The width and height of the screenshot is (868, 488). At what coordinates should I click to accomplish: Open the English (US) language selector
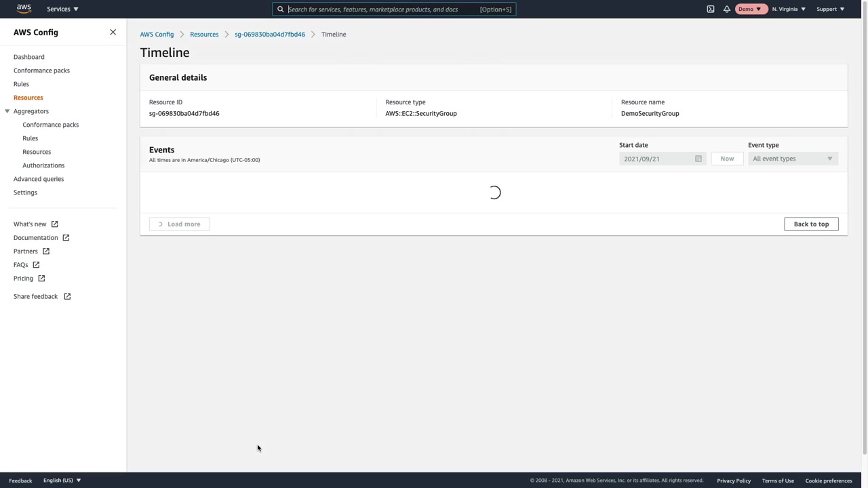(x=62, y=481)
